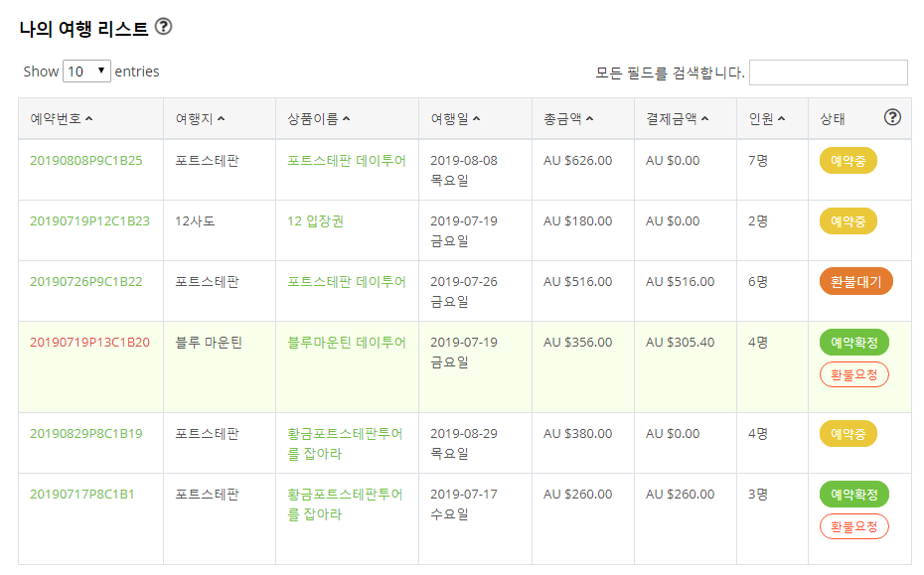Screen dimensions: 924x575
Task: Click the help icon in 상태 column header
Action: coord(892,117)
